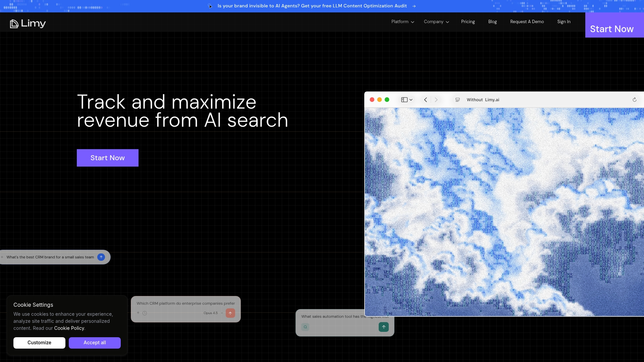Toggle the sidebar icon in mock browser
This screenshot has width=644, height=362.
pyautogui.click(x=405, y=100)
